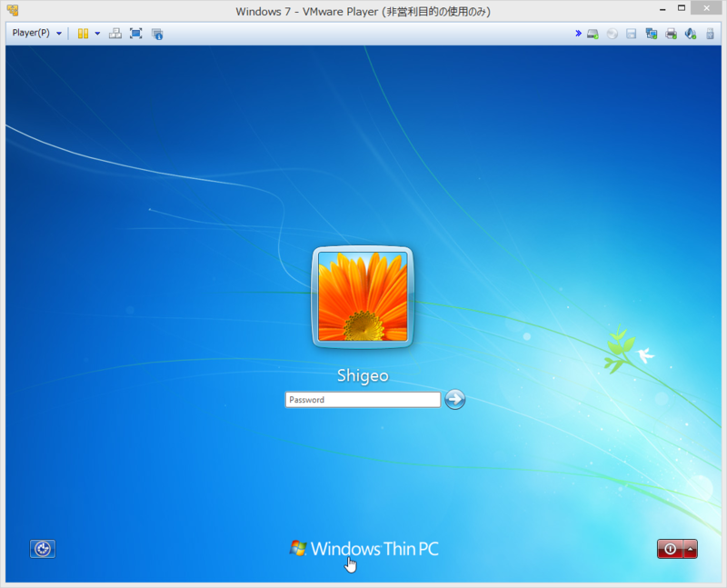This screenshot has width=727, height=588.
Task: Click the blue arrow submit login button
Action: pyautogui.click(x=455, y=399)
